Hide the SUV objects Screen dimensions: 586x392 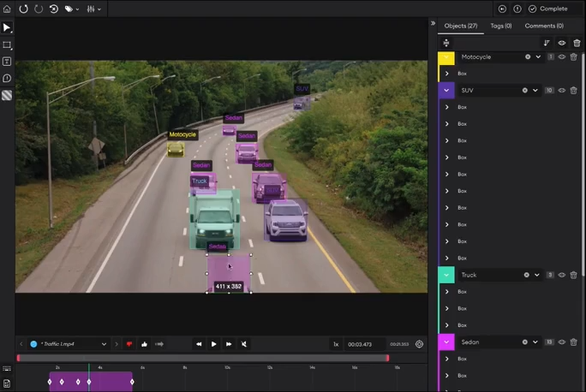tap(562, 91)
